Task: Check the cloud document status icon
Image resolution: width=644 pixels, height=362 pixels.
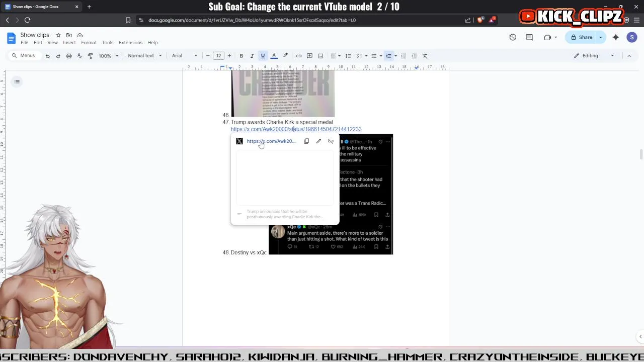Action: point(79,35)
